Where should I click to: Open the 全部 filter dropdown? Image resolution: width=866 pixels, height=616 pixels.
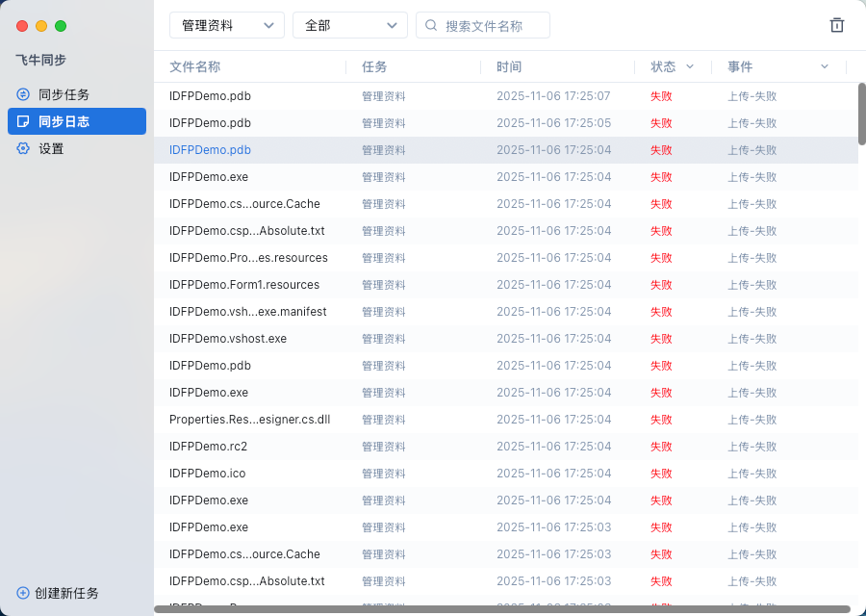click(349, 25)
